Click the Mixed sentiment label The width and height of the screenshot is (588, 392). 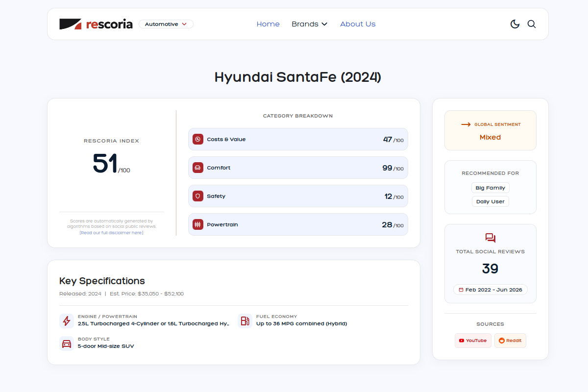(490, 137)
